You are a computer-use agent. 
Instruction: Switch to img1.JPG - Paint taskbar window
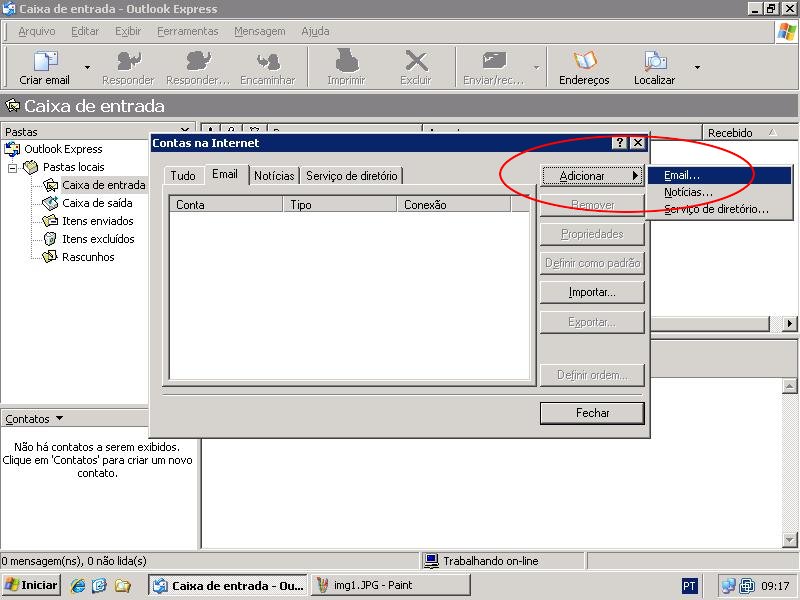391,585
